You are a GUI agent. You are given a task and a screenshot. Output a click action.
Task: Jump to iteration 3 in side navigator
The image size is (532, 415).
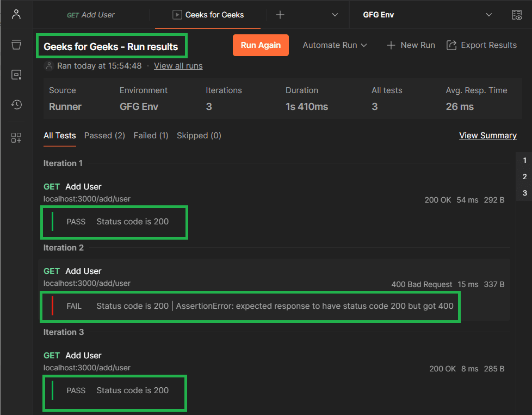(x=524, y=193)
